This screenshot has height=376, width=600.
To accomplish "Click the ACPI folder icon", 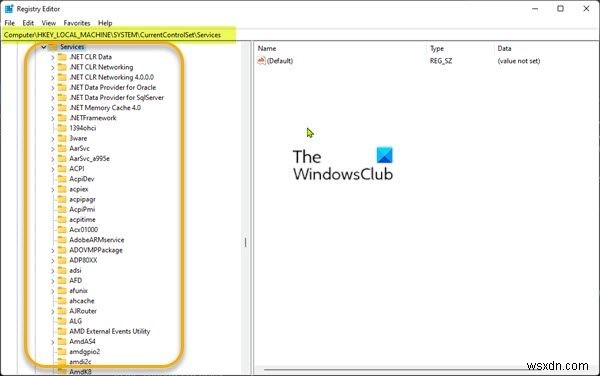I will (x=62, y=168).
